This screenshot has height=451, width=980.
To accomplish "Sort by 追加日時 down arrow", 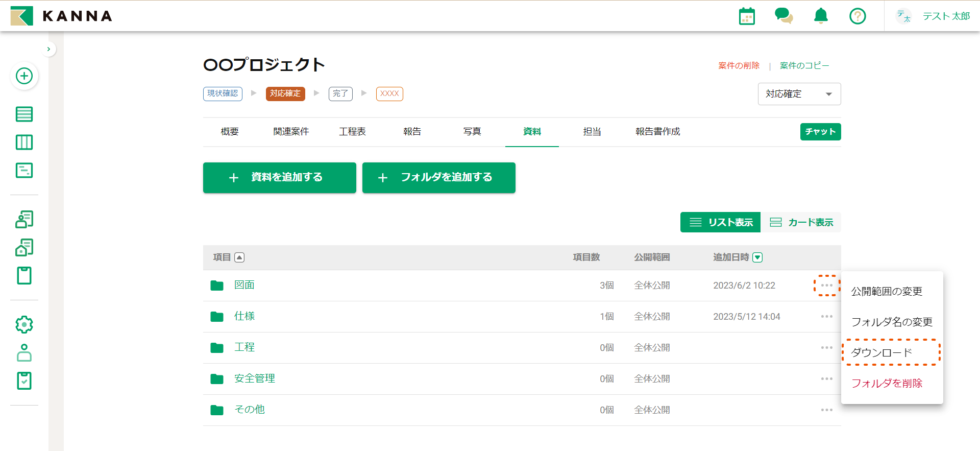I will click(757, 257).
